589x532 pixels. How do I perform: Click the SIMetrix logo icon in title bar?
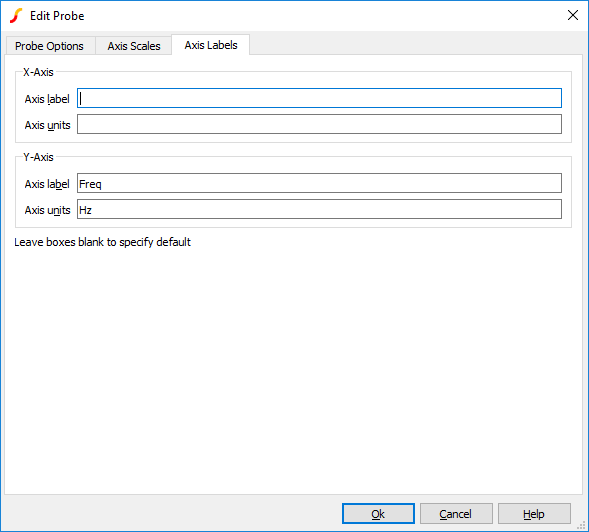pyautogui.click(x=16, y=16)
